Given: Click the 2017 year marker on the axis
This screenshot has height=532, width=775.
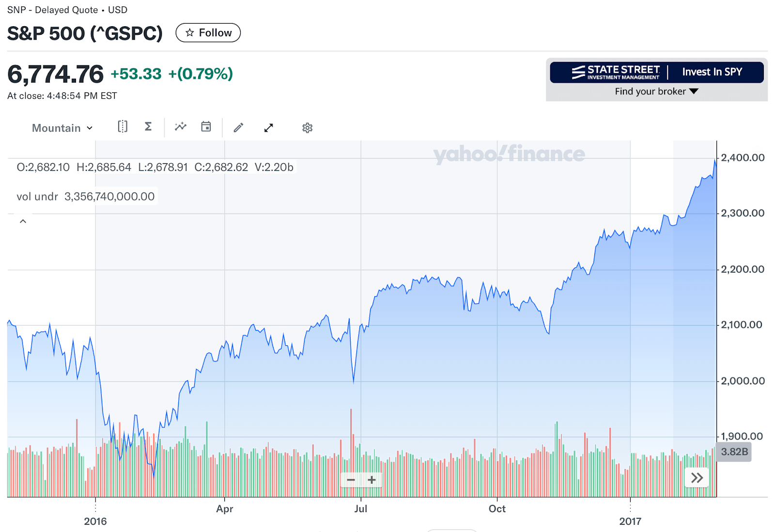Looking at the screenshot, I should [x=630, y=521].
